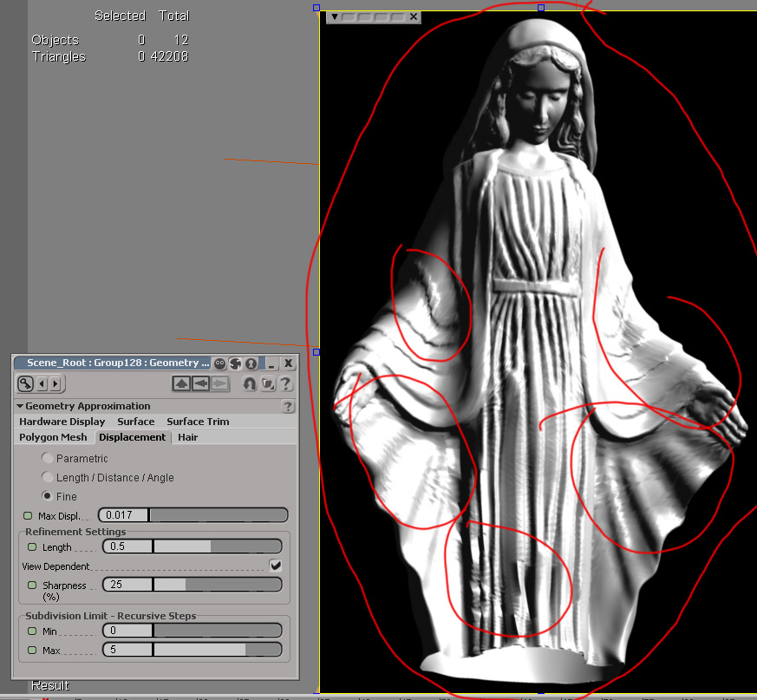
Task: Click the lock icon in property editor
Action: [x=24, y=383]
